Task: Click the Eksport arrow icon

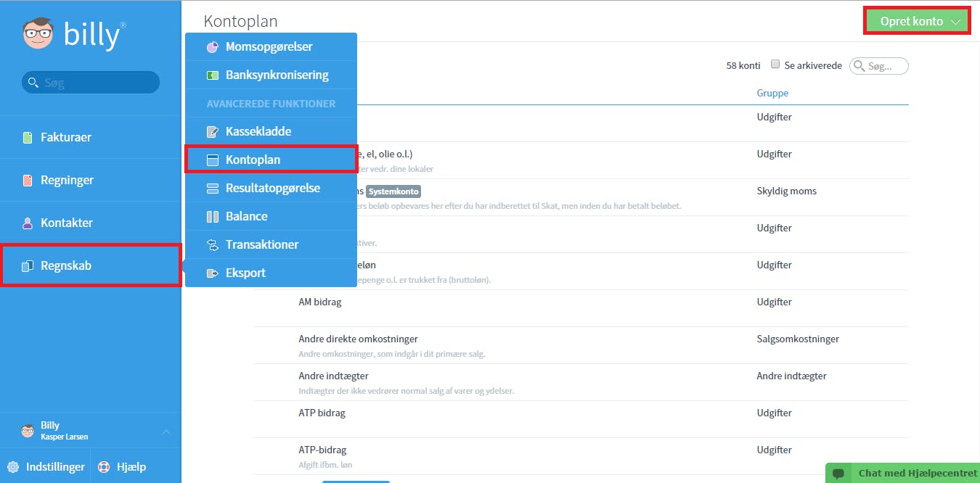Action: (213, 273)
